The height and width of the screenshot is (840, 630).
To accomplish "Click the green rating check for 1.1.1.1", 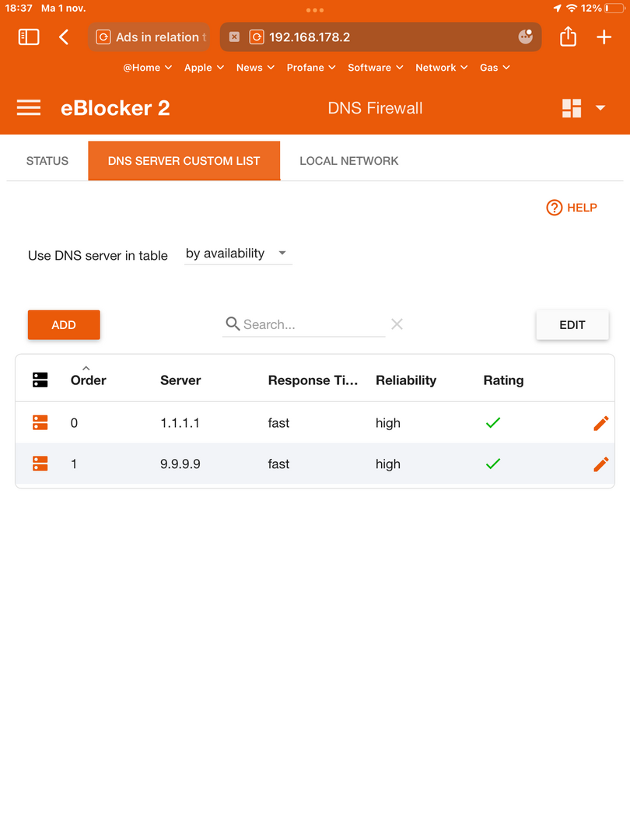I will tap(493, 422).
